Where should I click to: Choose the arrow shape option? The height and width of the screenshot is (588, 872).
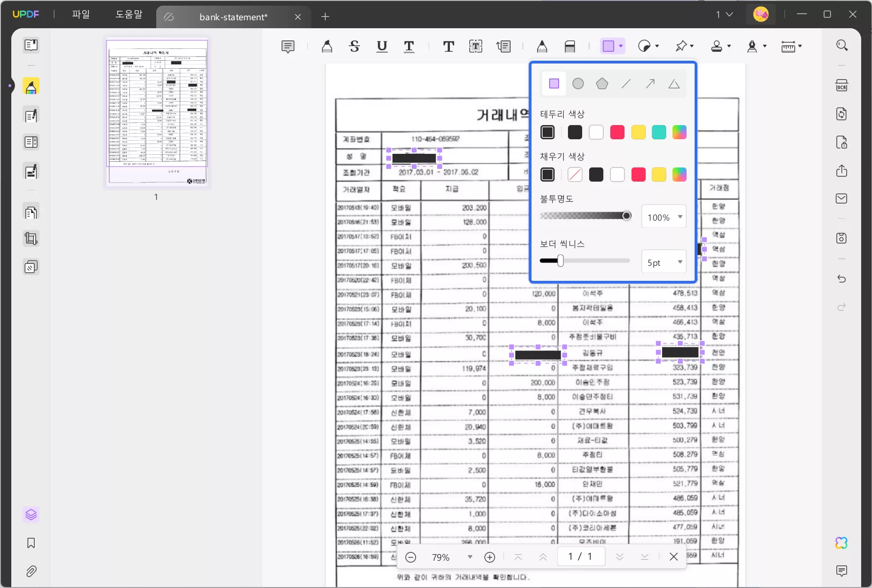[650, 84]
